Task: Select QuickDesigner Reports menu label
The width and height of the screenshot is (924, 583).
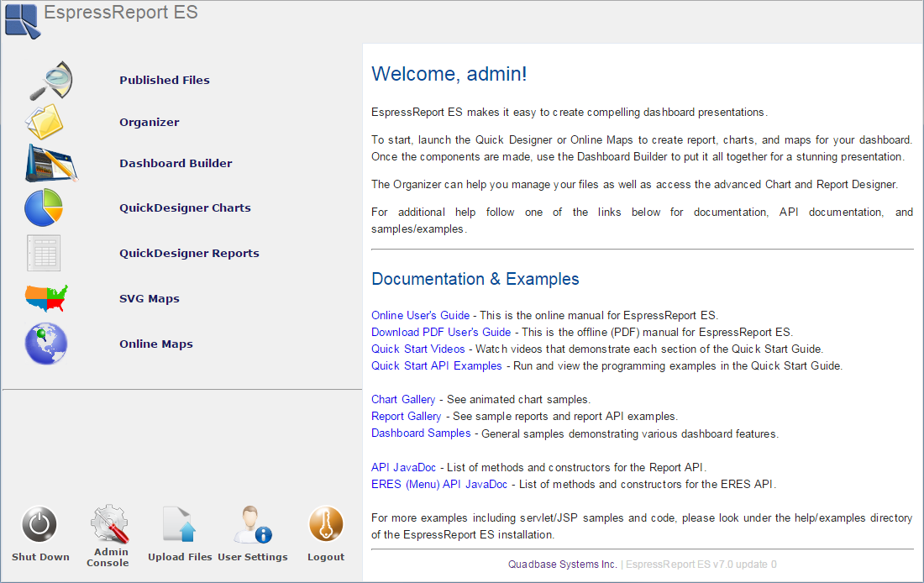Action: [x=189, y=253]
